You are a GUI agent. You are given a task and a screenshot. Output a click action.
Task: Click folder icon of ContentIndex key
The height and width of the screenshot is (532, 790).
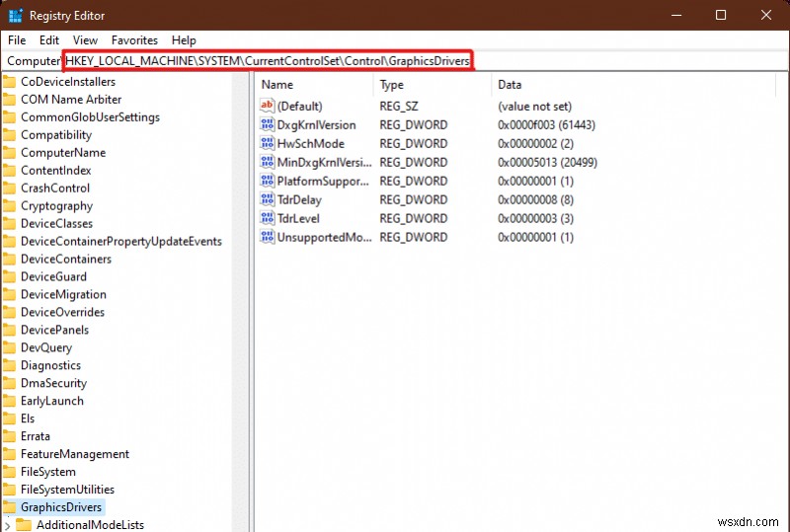click(9, 171)
